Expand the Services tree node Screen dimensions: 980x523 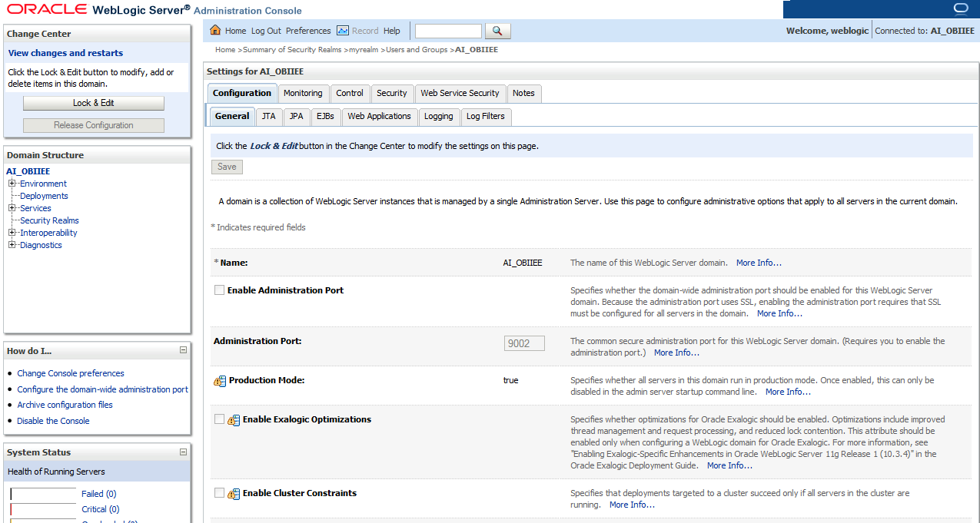pyautogui.click(x=12, y=208)
